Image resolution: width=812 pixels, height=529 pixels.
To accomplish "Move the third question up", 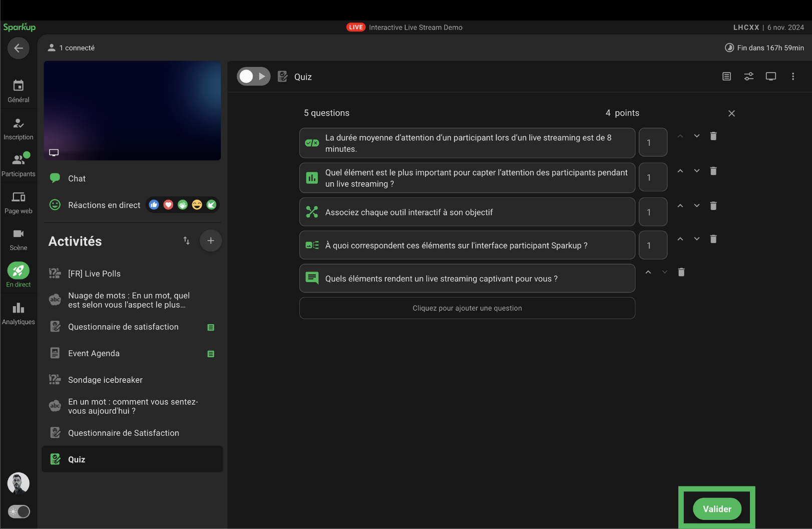I will tap(680, 206).
